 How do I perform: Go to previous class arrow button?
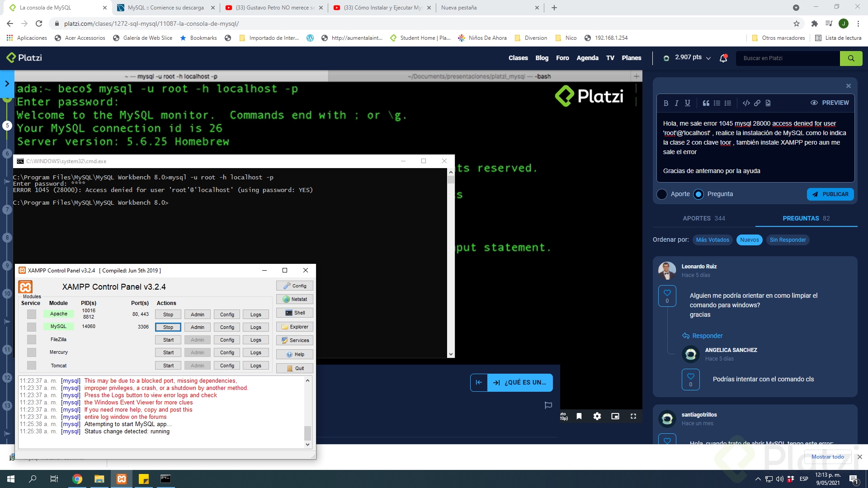point(479,382)
